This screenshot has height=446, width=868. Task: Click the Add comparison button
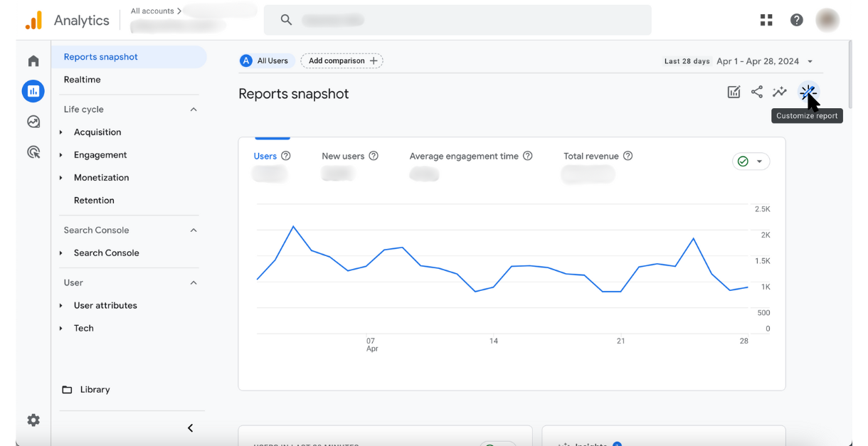pos(342,60)
